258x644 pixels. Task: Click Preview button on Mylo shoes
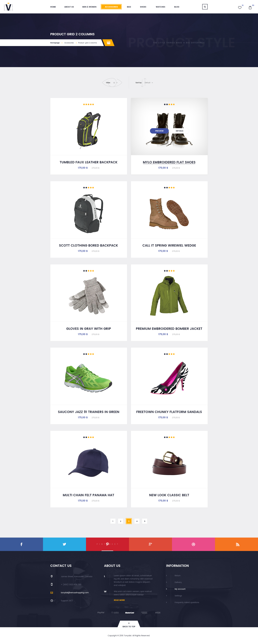[159, 131]
